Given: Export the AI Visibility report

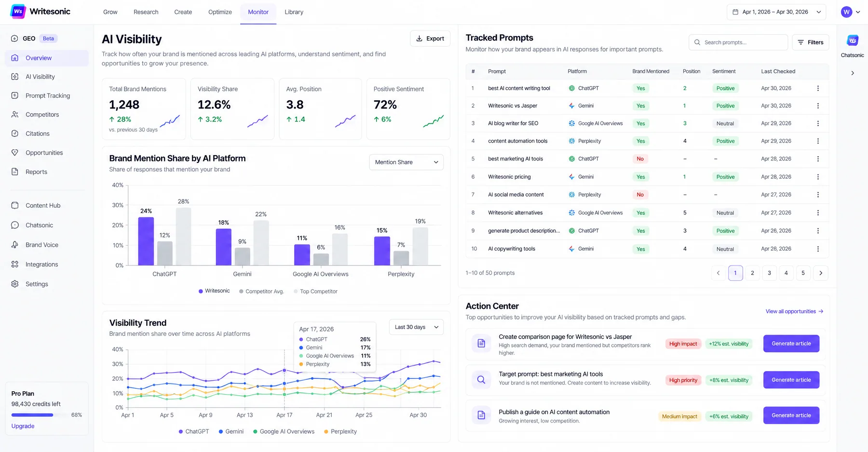Looking at the screenshot, I should pyautogui.click(x=430, y=39).
